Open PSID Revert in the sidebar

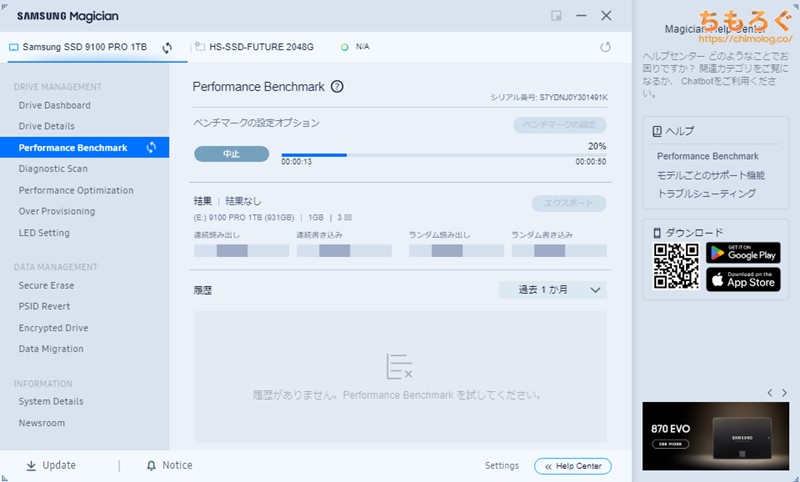tap(44, 306)
